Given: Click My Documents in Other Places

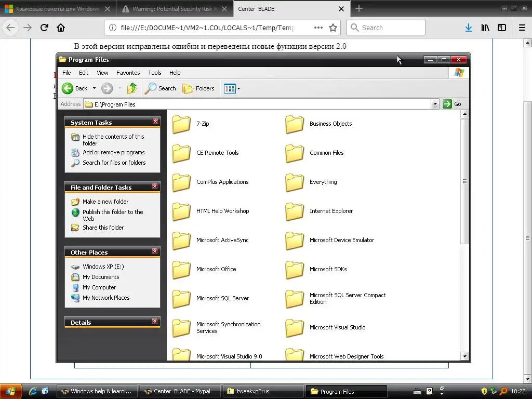Looking at the screenshot, I should [x=101, y=277].
